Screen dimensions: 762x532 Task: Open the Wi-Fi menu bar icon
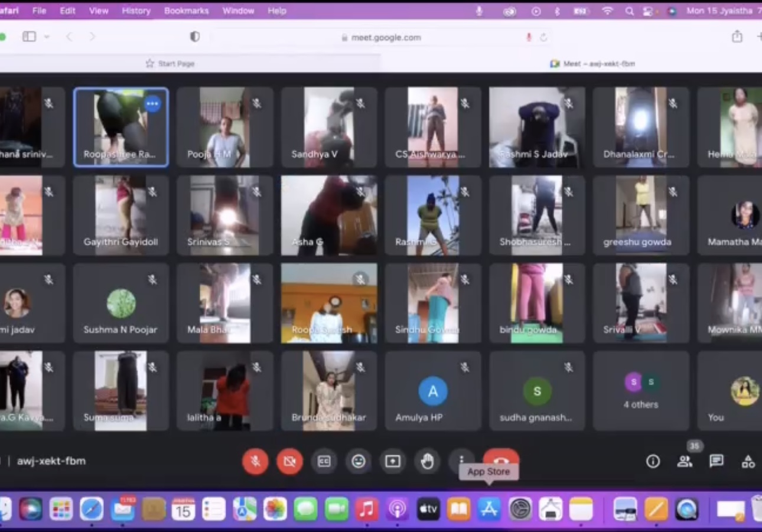607,11
